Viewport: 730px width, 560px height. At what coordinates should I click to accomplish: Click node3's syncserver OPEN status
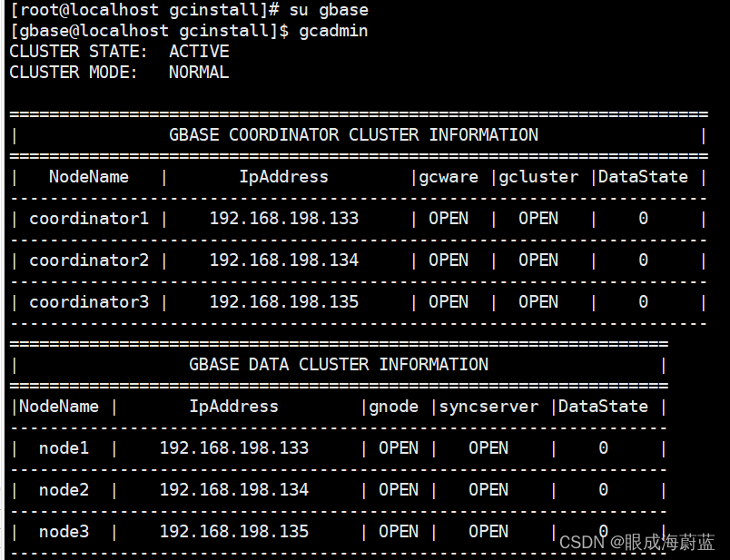point(488,532)
